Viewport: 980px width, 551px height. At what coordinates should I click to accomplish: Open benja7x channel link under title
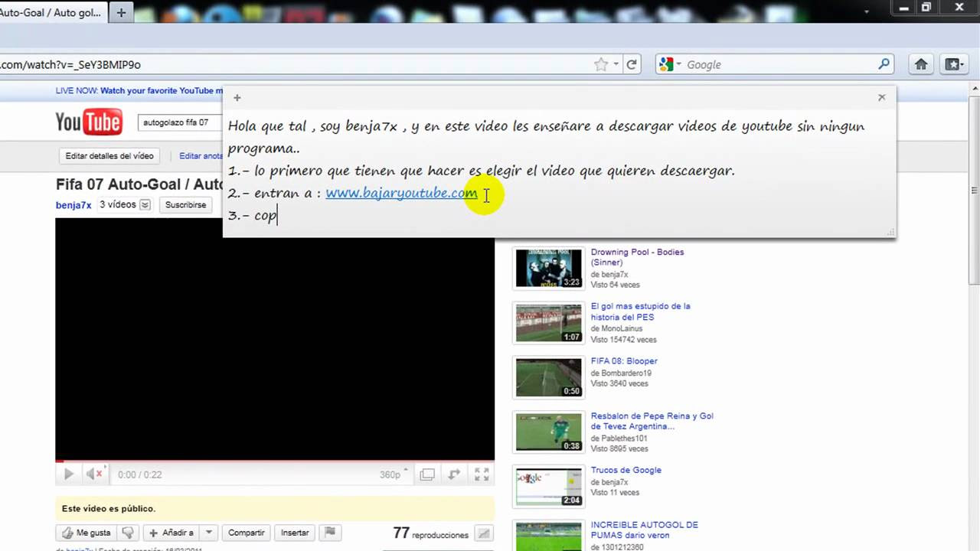pos(73,205)
